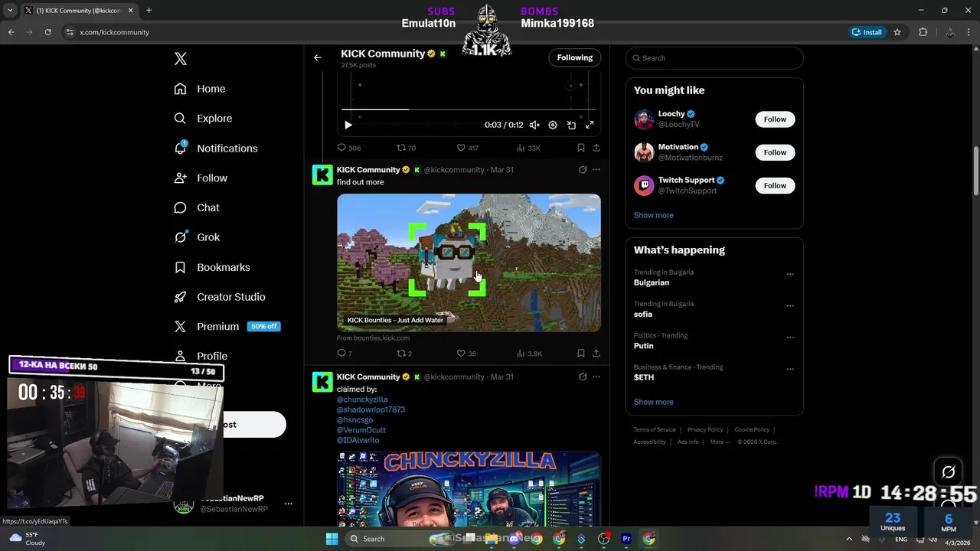Image resolution: width=980 pixels, height=551 pixels.
Task: Open @IDAlvarito mention link
Action: pos(358,440)
